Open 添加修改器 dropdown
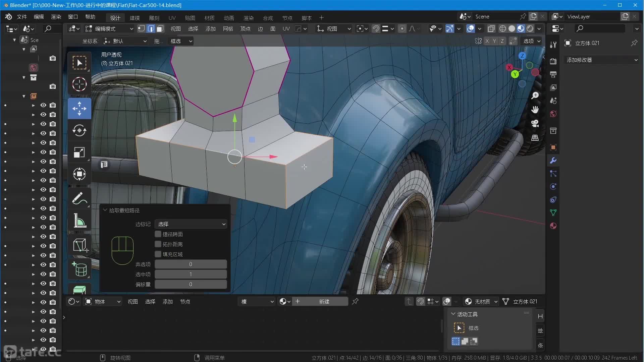Image resolution: width=644 pixels, height=362 pixels. (x=601, y=60)
